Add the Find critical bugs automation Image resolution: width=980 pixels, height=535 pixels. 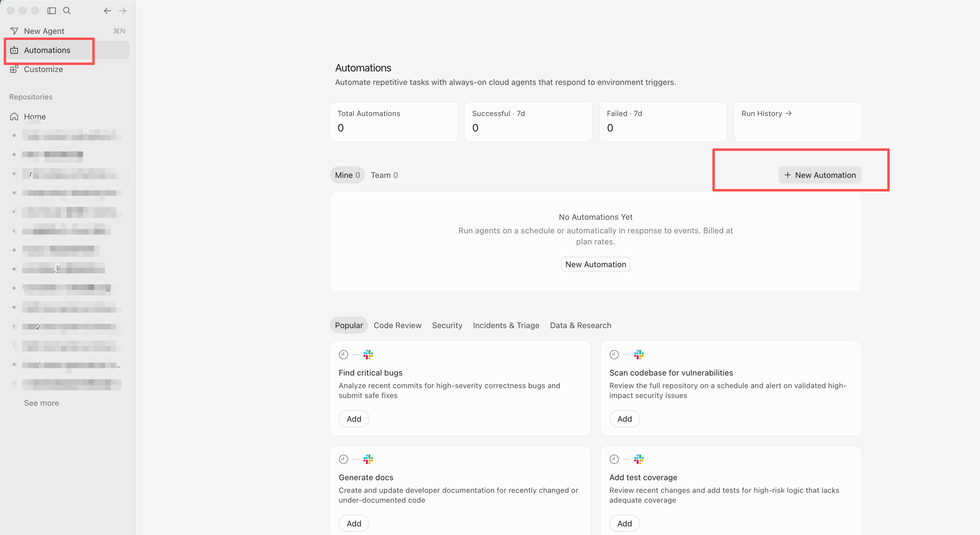[354, 418]
